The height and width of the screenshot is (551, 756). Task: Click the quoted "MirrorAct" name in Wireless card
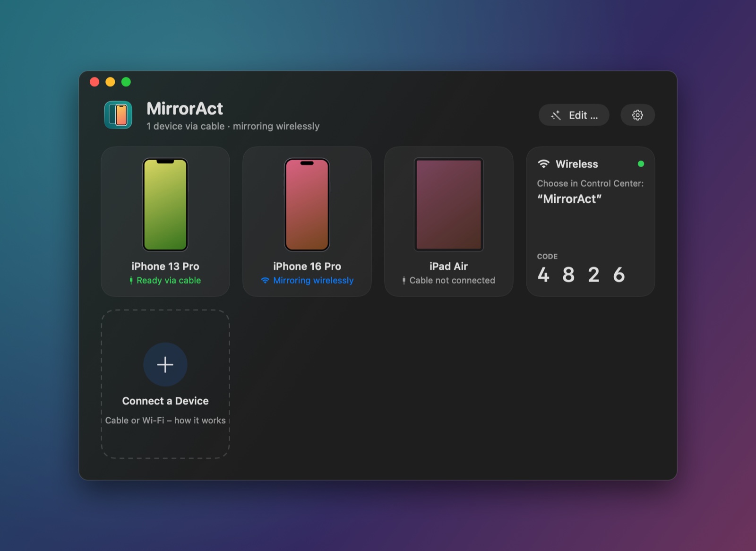pyautogui.click(x=569, y=199)
